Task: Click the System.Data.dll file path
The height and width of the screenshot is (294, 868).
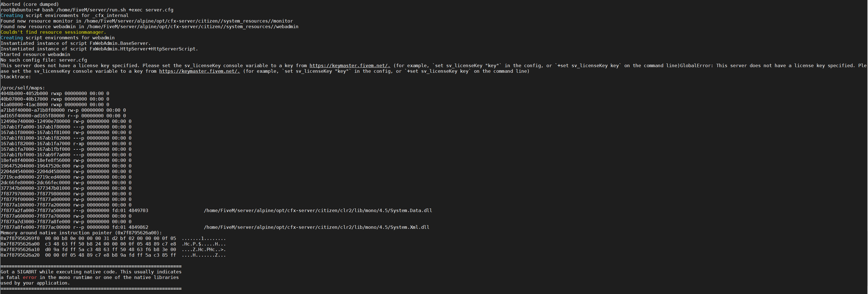Action: click(x=318, y=210)
